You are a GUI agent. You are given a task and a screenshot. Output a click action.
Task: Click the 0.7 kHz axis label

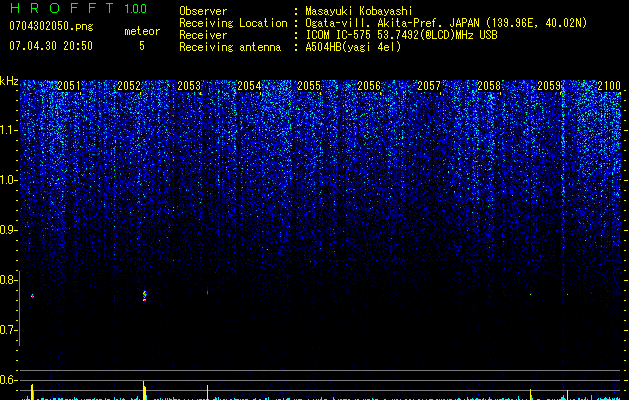8,330
